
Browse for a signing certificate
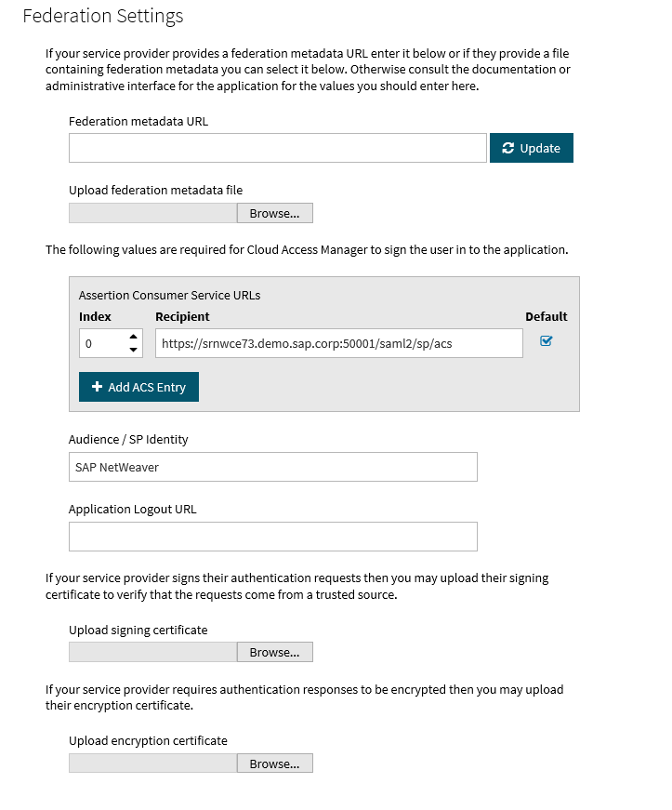(x=274, y=653)
